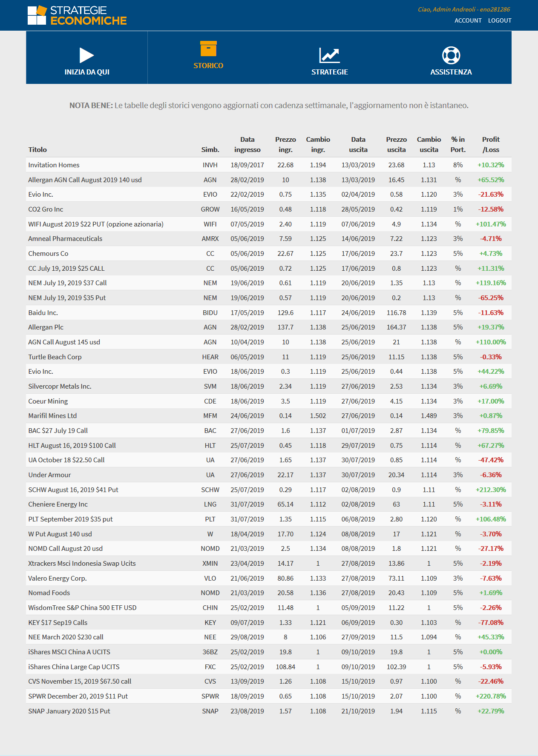
Task: Click the +220.78% profit value
Action: pyautogui.click(x=491, y=696)
